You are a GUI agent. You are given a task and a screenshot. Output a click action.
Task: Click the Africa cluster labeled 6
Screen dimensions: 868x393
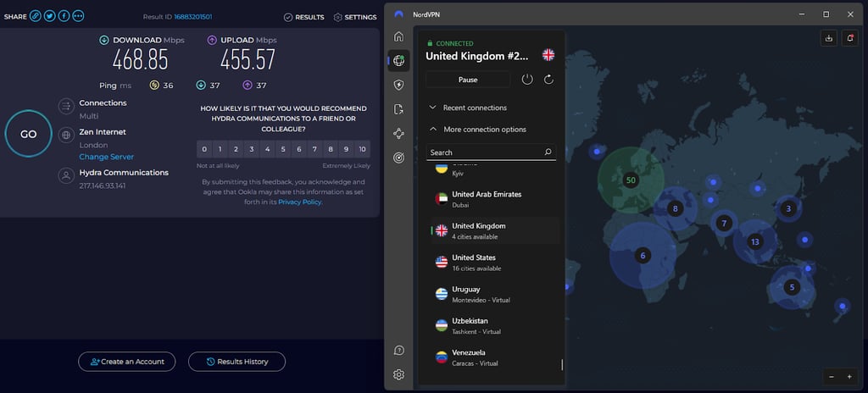click(x=643, y=256)
